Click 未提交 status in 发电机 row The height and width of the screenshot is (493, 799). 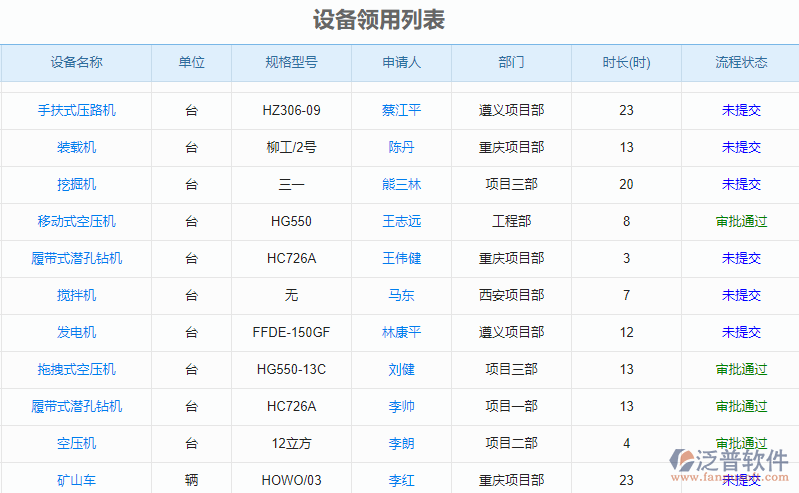741,332
